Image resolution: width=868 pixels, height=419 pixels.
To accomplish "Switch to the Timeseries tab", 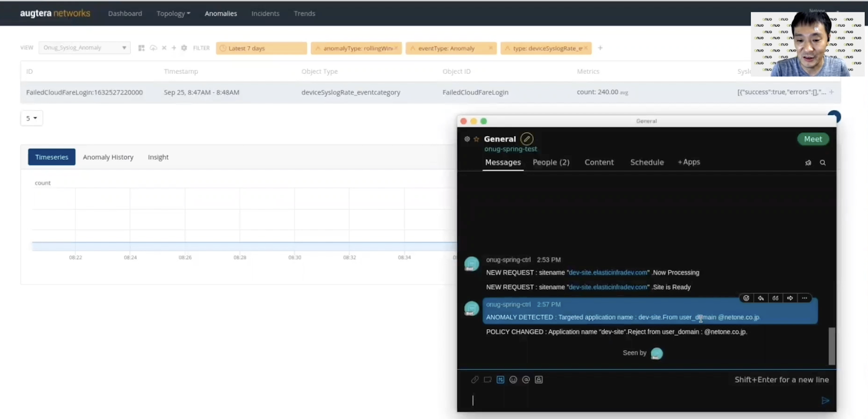I will (52, 157).
